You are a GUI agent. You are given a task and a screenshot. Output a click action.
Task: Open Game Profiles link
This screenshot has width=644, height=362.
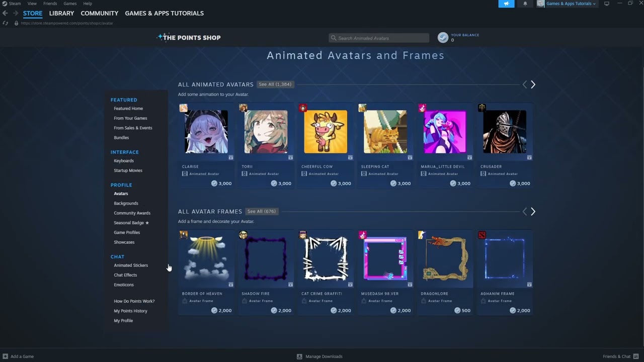pos(127,233)
